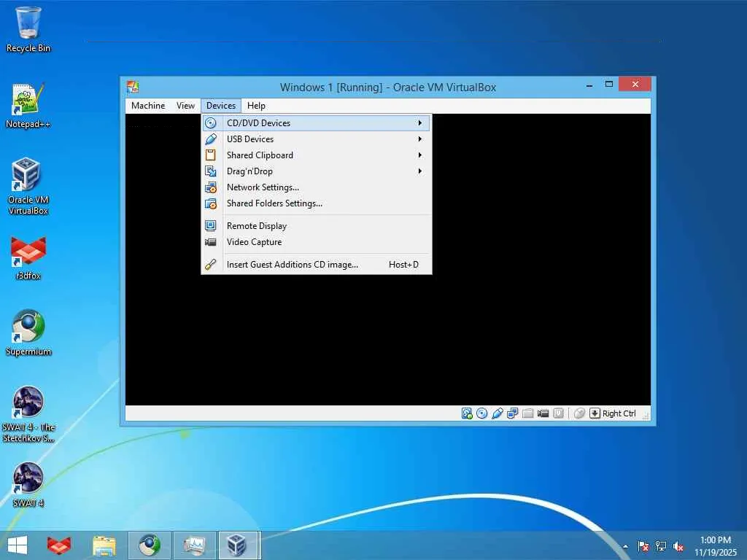The width and height of the screenshot is (747, 560).
Task: Select the SWAT 4 desktop shortcut
Action: (x=28, y=485)
